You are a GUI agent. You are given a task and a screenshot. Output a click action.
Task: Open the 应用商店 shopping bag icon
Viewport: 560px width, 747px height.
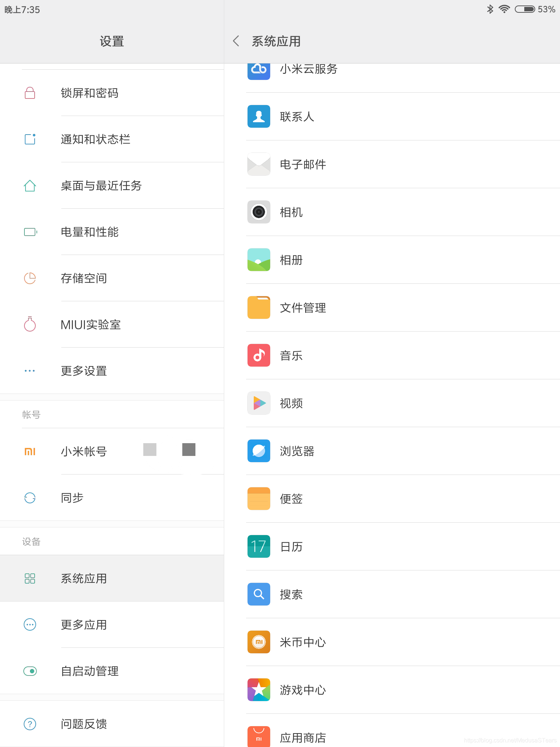point(259,736)
